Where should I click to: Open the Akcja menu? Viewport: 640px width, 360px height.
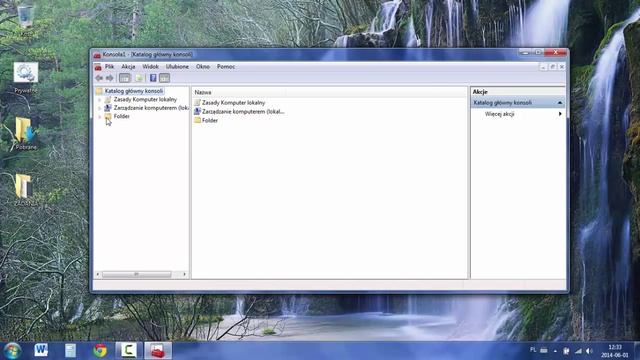128,67
